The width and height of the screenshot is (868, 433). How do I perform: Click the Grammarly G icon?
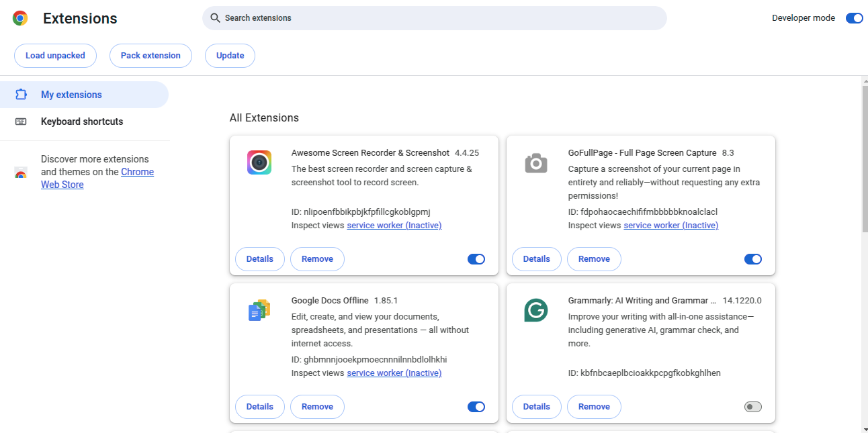tap(536, 310)
